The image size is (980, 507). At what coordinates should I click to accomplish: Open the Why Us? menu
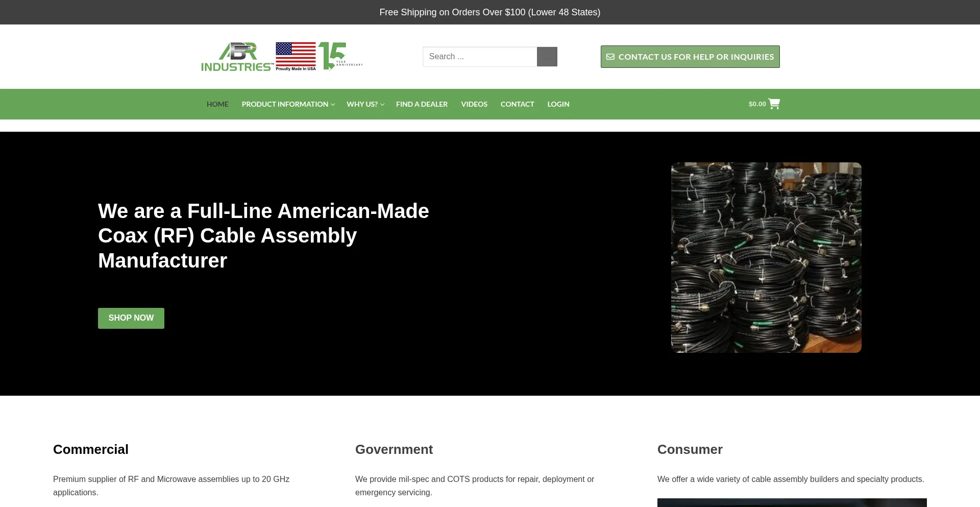point(362,104)
